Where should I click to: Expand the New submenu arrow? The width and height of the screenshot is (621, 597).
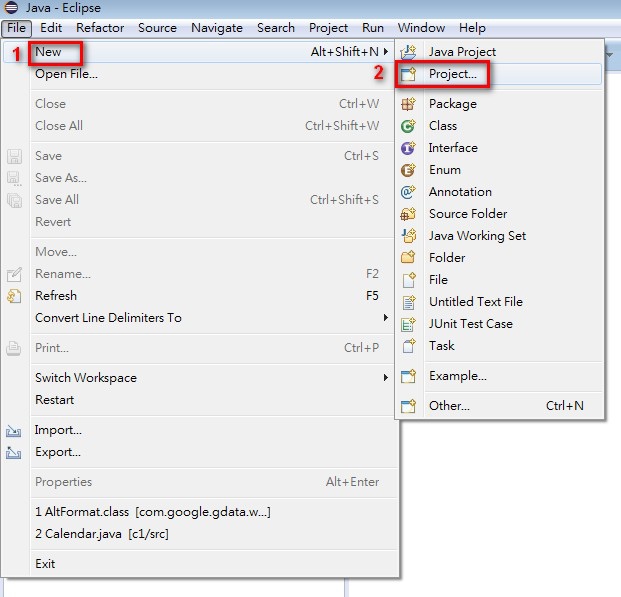coord(385,51)
